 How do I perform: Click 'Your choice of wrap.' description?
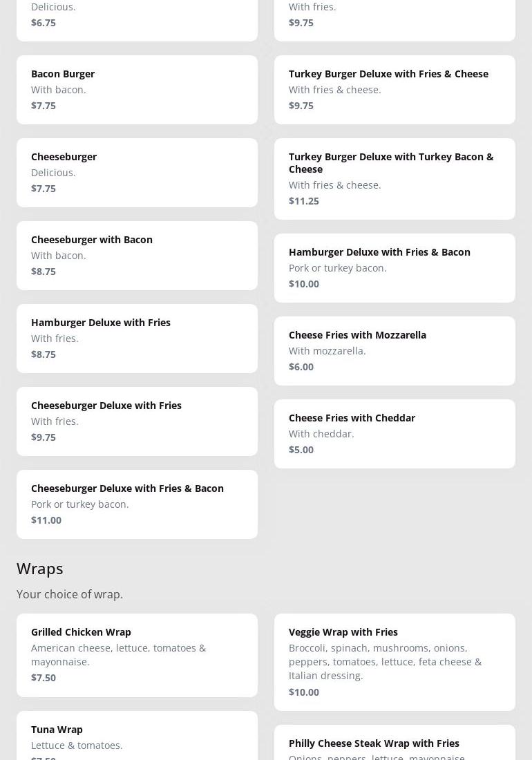(70, 594)
